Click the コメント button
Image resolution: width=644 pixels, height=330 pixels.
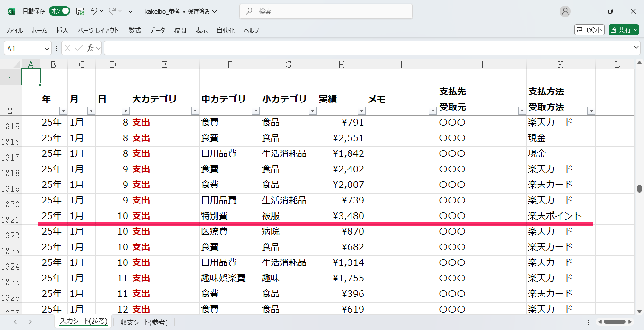tap(589, 30)
